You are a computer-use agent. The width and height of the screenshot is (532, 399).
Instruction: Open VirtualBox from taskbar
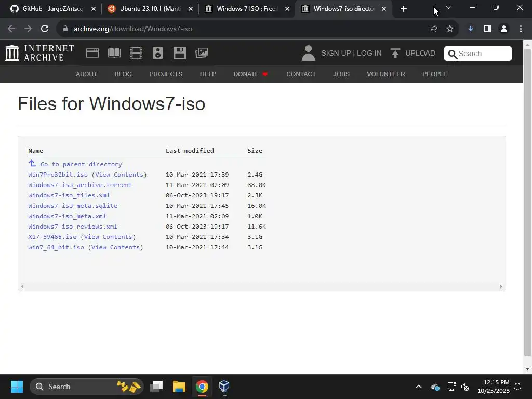(224, 387)
